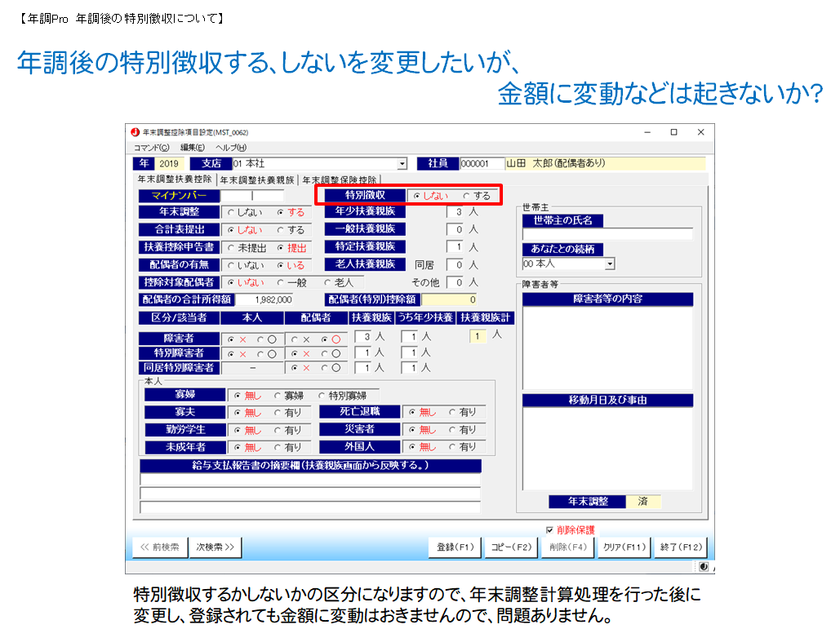Click the 終了(F12) button
The image size is (840, 629).
[x=681, y=547]
